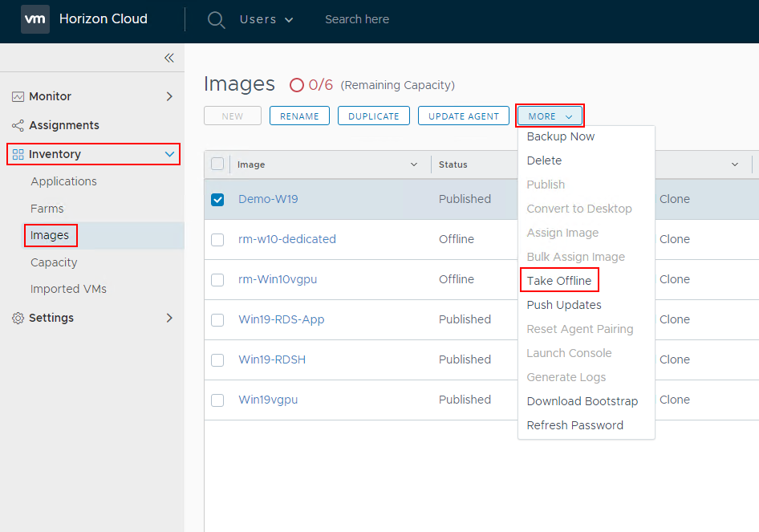Check the rm-w10-dedicated row checkbox
759x532 pixels.
click(x=217, y=239)
